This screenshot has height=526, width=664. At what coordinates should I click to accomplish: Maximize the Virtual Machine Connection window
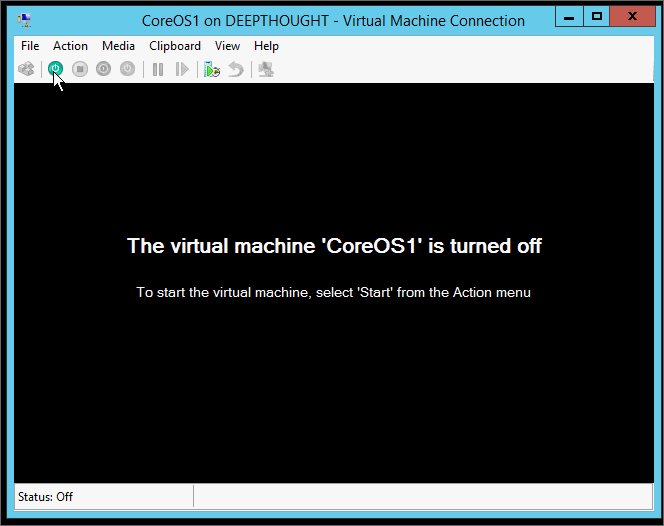click(597, 17)
